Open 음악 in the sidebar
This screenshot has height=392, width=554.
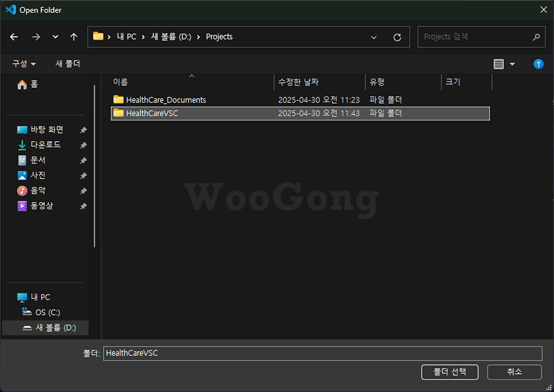(x=32, y=191)
